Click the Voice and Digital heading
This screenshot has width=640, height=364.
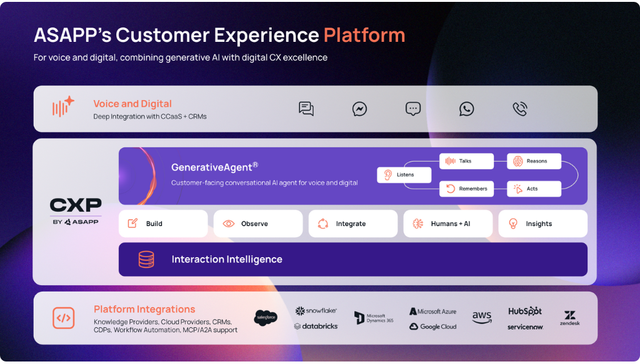pyautogui.click(x=132, y=104)
